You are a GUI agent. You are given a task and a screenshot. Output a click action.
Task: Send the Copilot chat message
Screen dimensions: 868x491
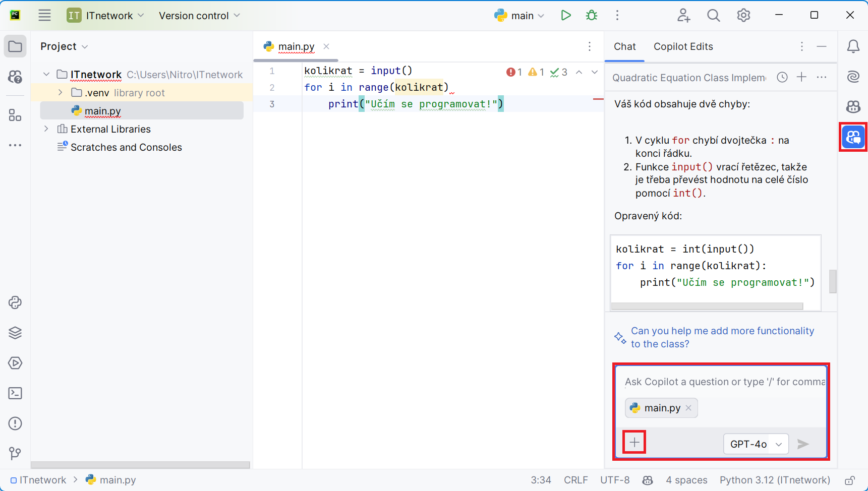tap(803, 444)
